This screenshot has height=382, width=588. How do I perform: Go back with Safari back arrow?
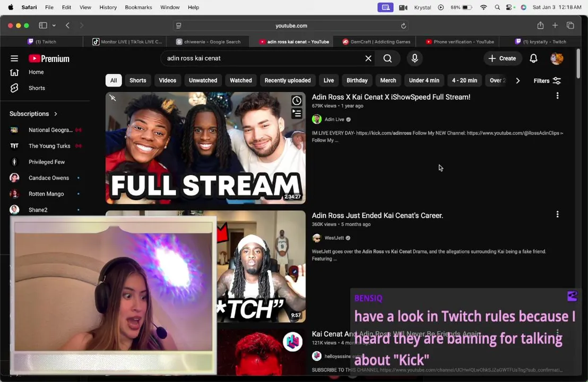pos(67,25)
